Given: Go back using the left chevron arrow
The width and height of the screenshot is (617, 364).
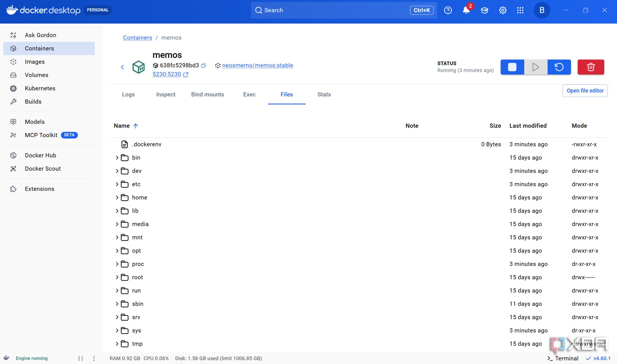Looking at the screenshot, I should (122, 67).
